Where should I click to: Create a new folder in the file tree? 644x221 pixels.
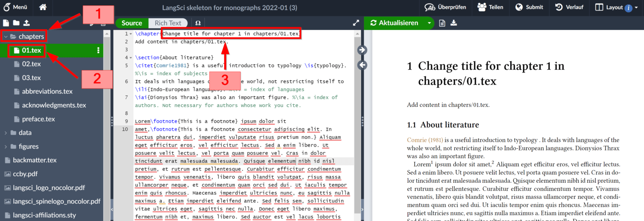16,23
